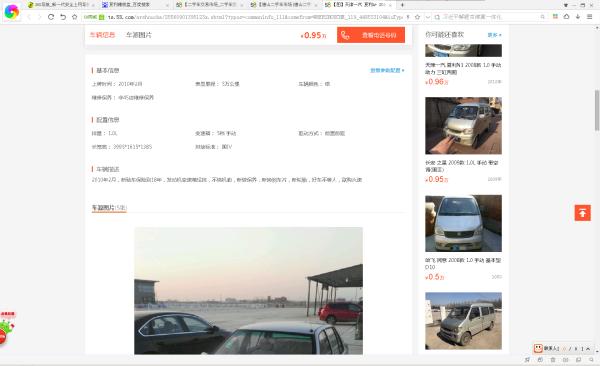
Task: Click the status bar icon left of magnifier
Action: [x=579, y=360]
